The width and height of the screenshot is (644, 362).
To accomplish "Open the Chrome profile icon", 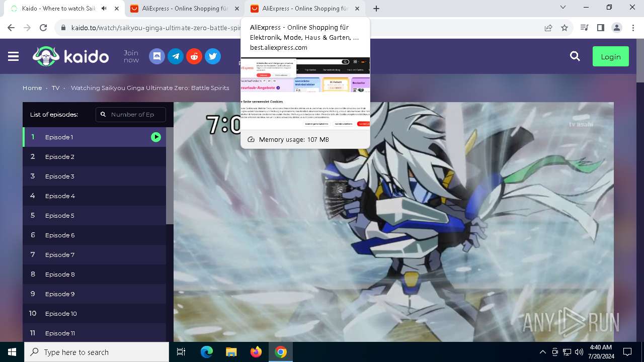I will click(x=617, y=28).
